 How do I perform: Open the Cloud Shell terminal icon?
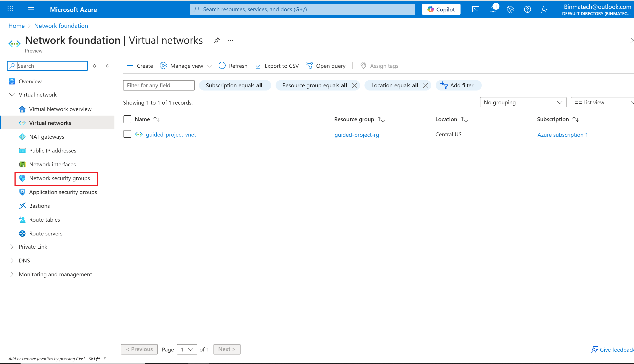coord(475,9)
